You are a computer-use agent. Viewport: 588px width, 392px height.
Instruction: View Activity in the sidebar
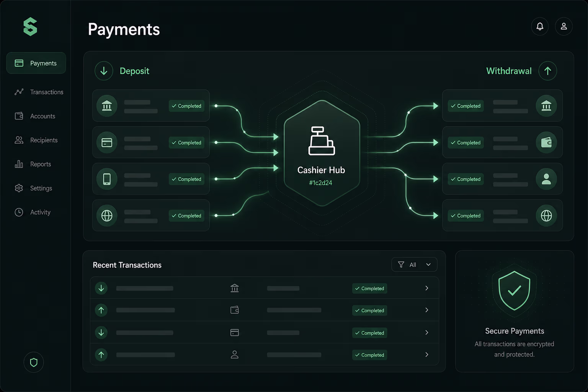click(x=33, y=212)
